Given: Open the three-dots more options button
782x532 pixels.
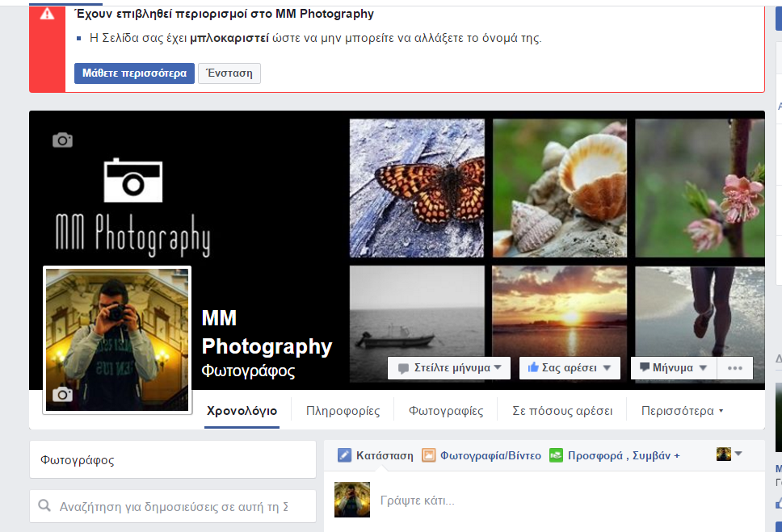Looking at the screenshot, I should pos(735,368).
